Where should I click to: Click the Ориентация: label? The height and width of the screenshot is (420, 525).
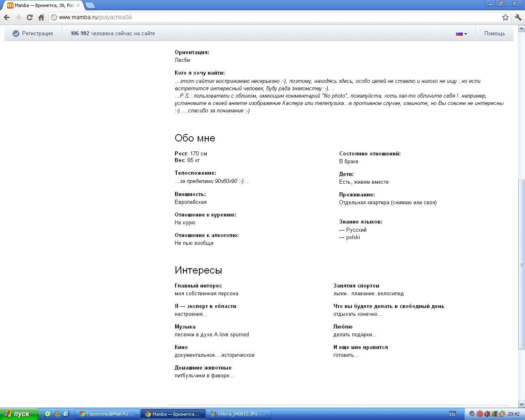pyautogui.click(x=192, y=52)
